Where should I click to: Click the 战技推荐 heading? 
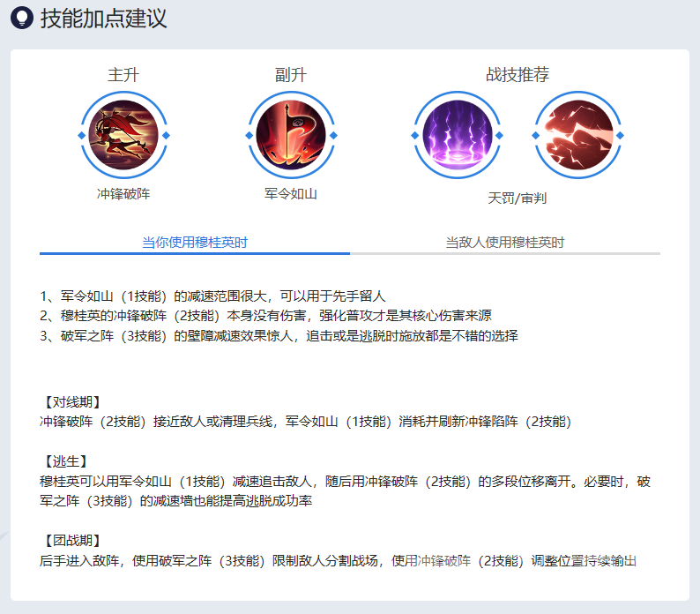click(518, 75)
